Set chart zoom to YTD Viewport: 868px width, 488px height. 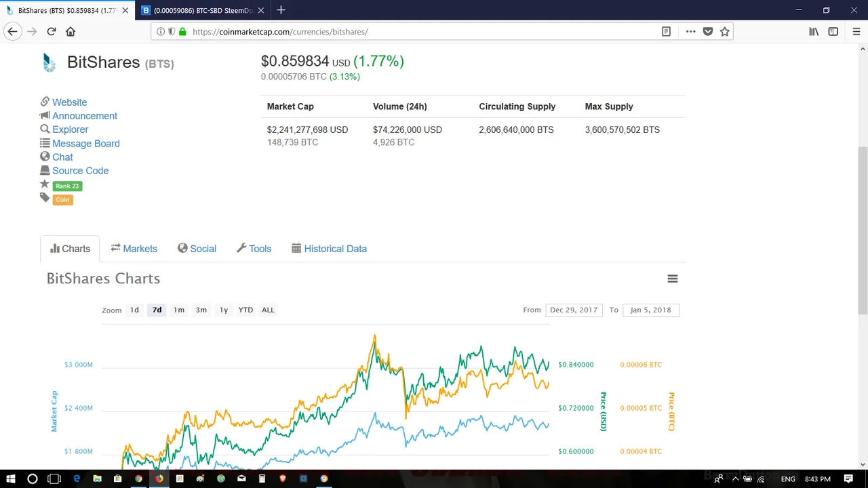tap(245, 310)
